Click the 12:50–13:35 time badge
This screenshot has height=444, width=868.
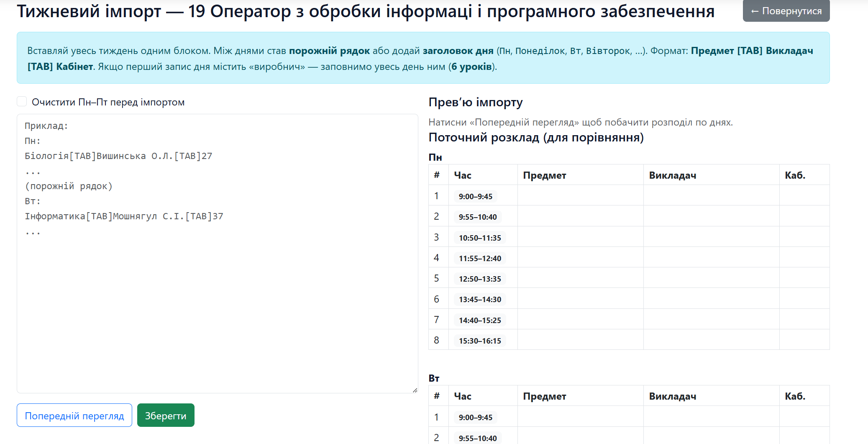[x=479, y=279]
